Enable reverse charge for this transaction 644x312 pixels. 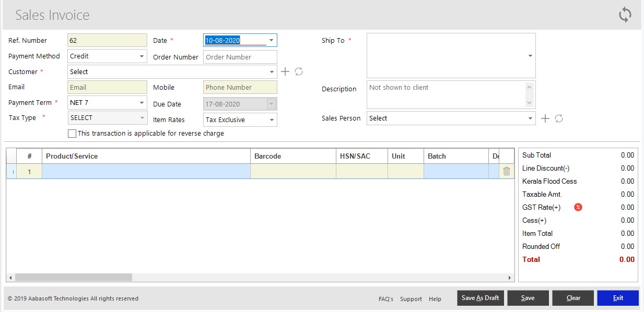coord(72,134)
